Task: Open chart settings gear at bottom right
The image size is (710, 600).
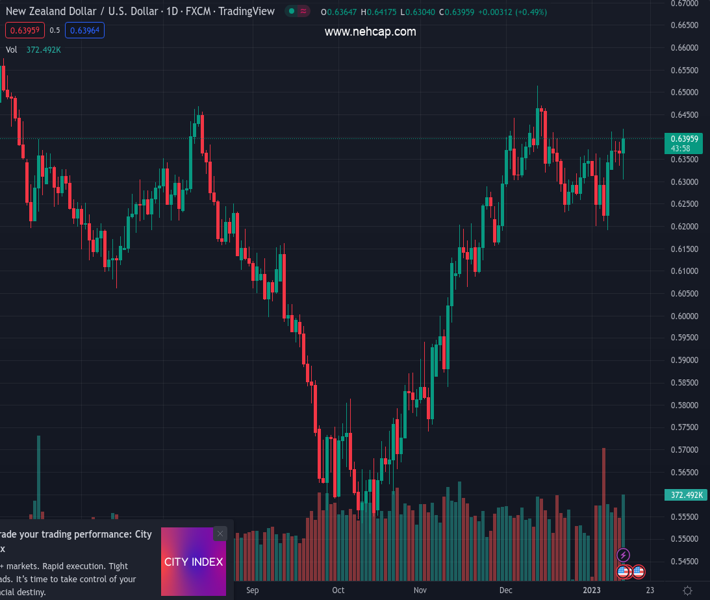Action: click(x=687, y=591)
